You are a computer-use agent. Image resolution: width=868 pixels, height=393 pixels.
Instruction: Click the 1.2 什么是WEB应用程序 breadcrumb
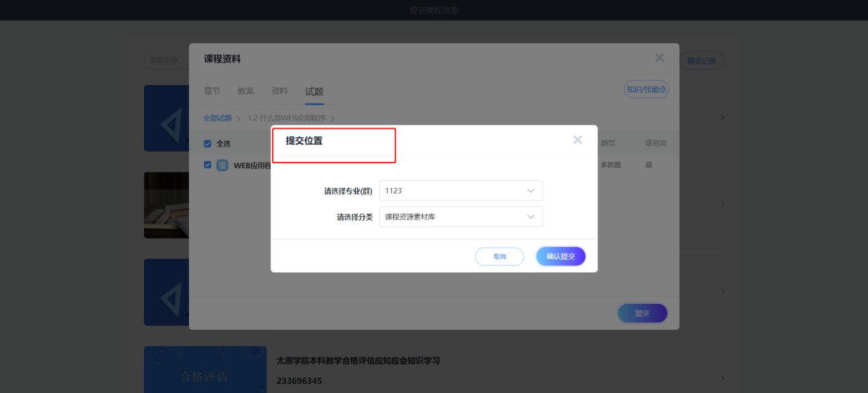[288, 119]
